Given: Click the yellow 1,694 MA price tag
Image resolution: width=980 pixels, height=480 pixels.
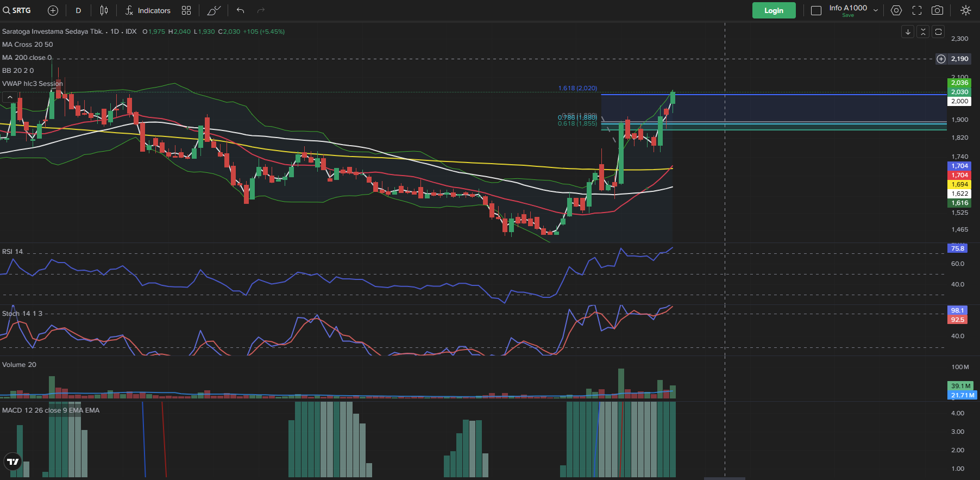Looking at the screenshot, I should coord(959,184).
